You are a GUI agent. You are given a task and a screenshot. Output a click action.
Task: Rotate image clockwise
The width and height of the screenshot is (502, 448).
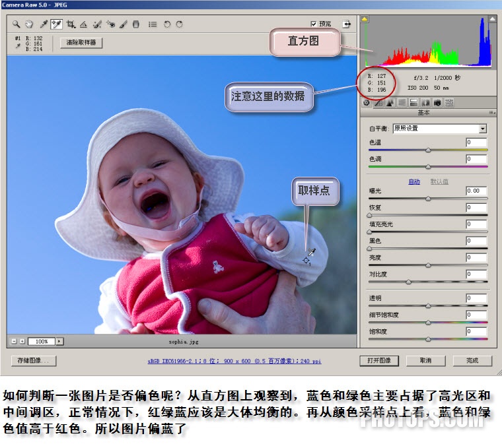(x=179, y=24)
